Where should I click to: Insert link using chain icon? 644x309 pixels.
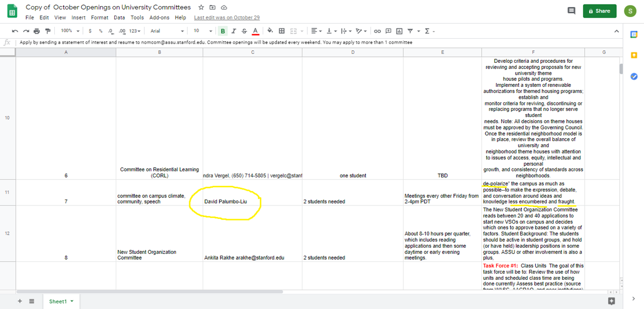(x=377, y=31)
